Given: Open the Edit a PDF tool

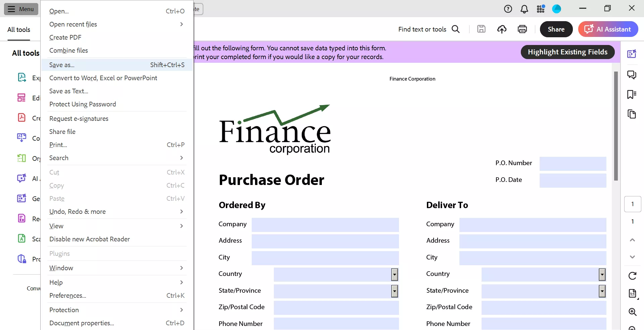Looking at the screenshot, I should 22,97.
